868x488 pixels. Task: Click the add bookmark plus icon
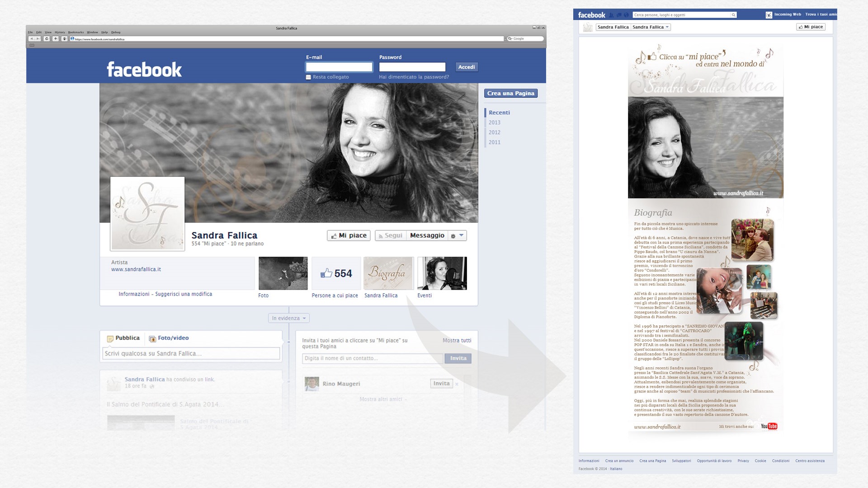click(x=56, y=39)
